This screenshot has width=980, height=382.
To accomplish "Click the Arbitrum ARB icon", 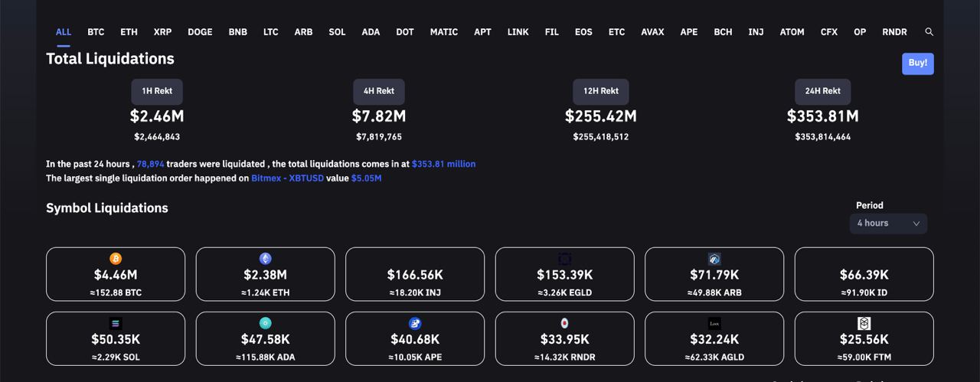I will [x=714, y=259].
